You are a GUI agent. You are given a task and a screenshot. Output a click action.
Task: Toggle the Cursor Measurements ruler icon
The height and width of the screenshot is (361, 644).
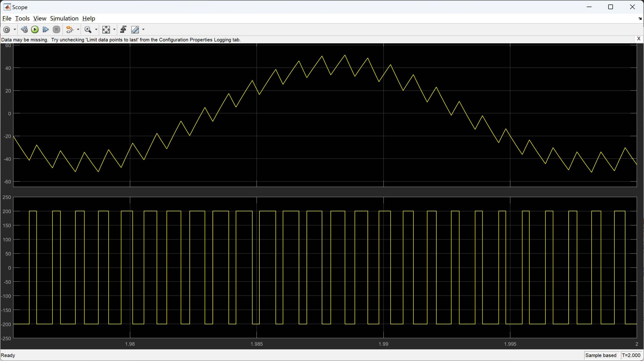pos(135,29)
